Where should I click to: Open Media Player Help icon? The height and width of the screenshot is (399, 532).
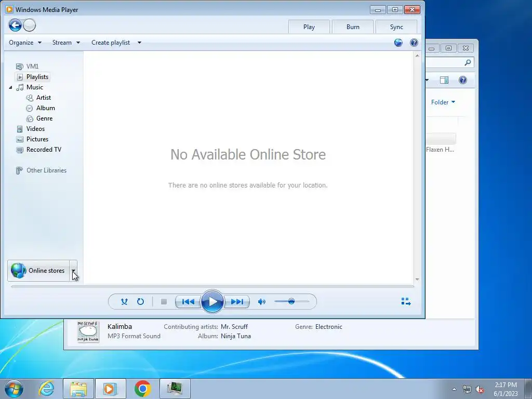[x=414, y=43]
